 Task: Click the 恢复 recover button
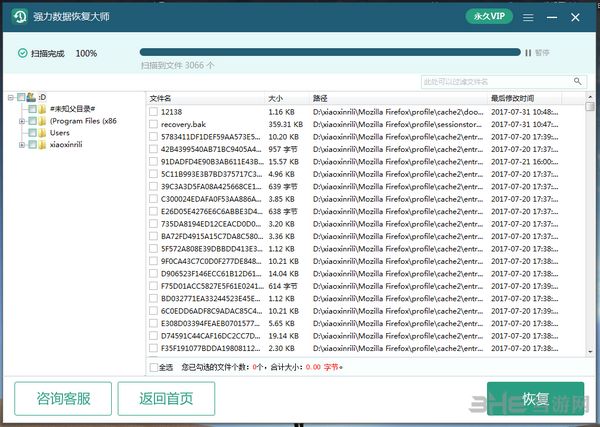535,398
